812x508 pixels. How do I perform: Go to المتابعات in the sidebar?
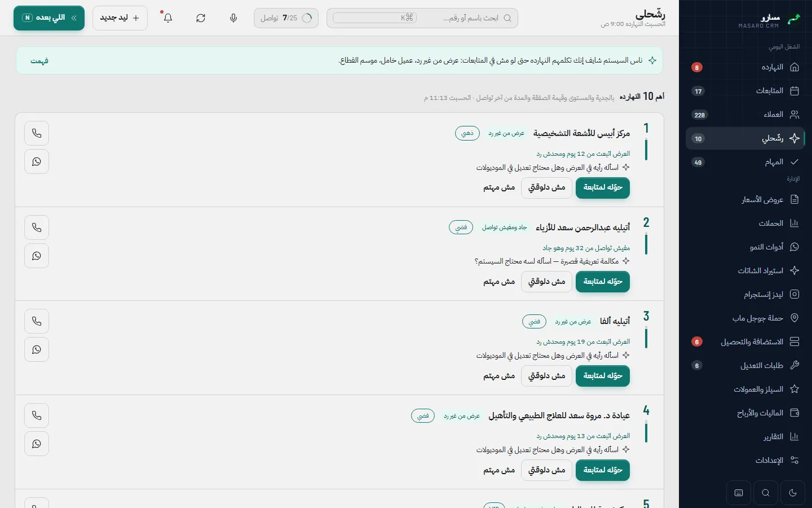tap(745, 91)
